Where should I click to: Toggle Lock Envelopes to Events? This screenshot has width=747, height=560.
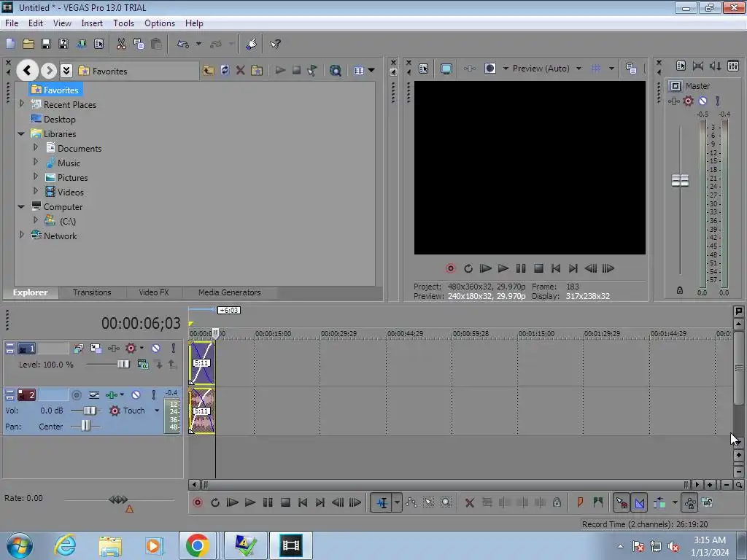point(689,502)
